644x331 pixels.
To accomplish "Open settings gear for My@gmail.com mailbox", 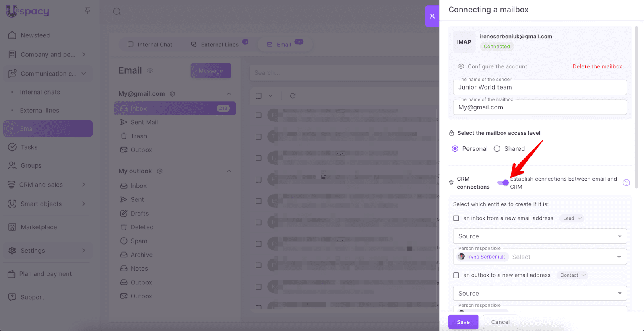I will [x=172, y=94].
